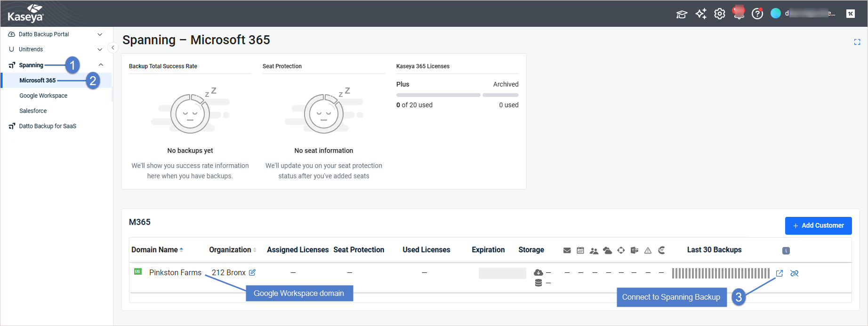The width and height of the screenshot is (868, 326).
Task: Toggle full-screen view icon
Action: tap(857, 42)
